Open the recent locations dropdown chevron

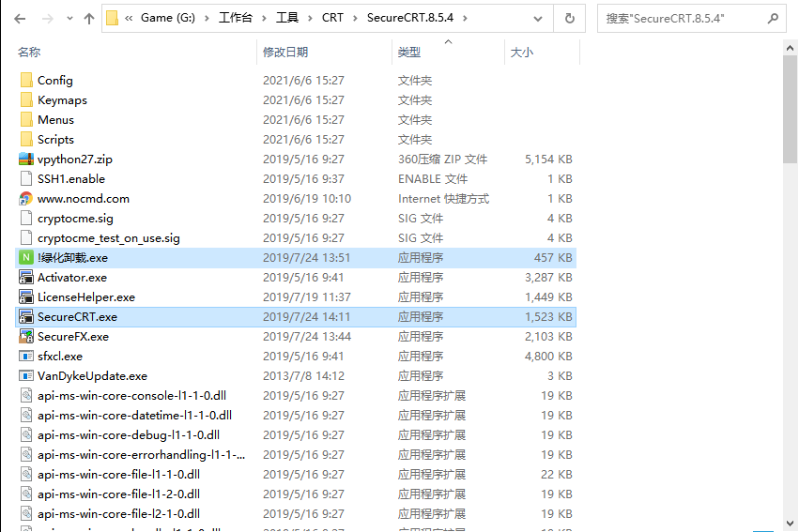click(x=69, y=18)
